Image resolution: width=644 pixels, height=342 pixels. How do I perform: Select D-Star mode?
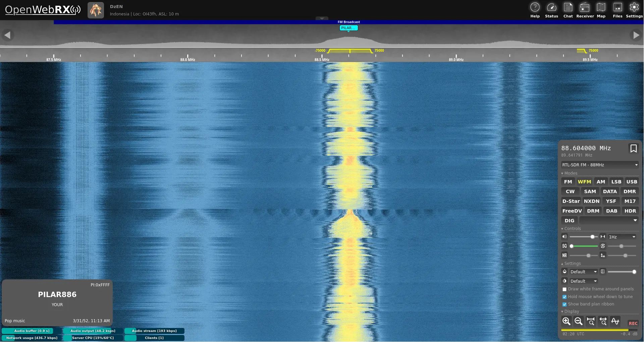pos(571,201)
